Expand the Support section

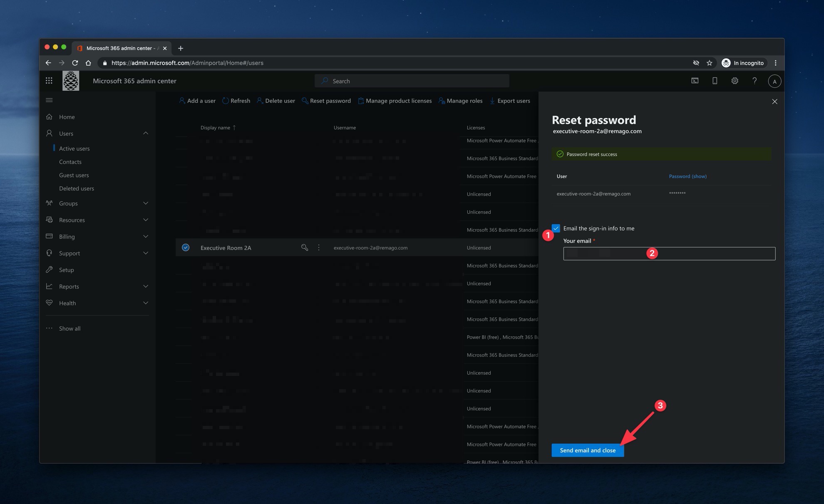tap(146, 253)
